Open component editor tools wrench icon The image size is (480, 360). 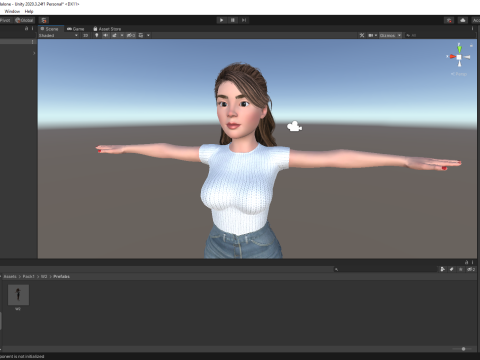click(362, 35)
